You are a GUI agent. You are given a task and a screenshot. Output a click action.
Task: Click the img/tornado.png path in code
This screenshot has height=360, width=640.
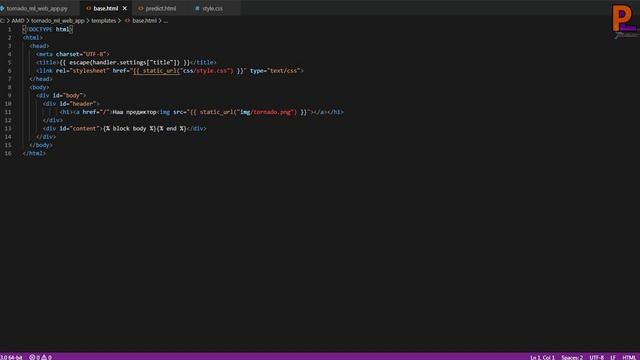click(267, 112)
